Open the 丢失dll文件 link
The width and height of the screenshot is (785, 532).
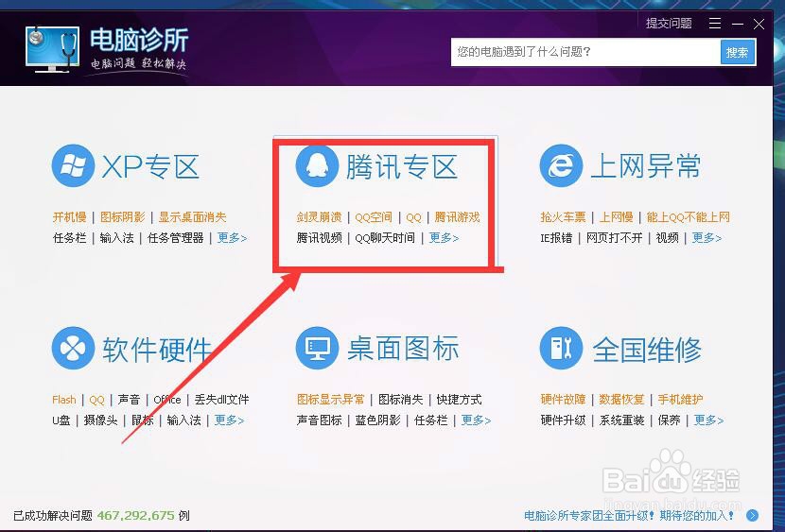click(221, 400)
